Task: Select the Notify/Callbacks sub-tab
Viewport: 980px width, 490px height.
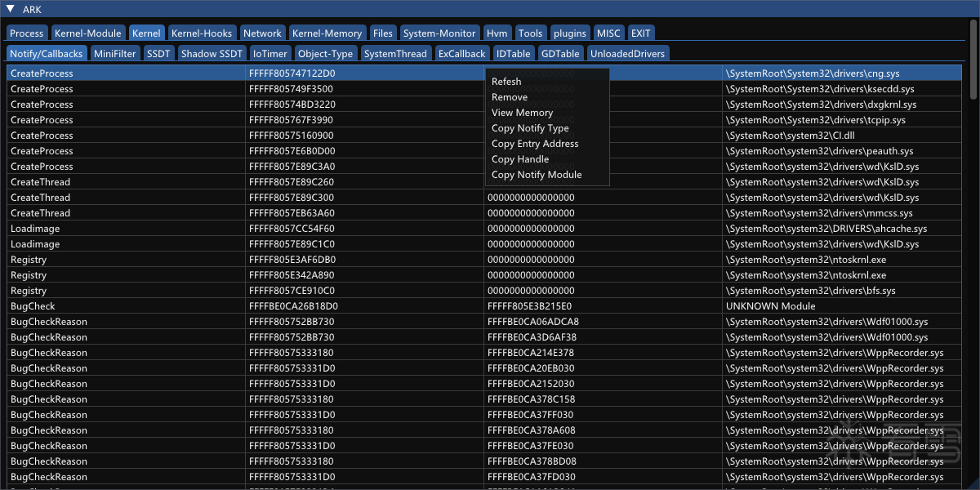Action: 47,53
